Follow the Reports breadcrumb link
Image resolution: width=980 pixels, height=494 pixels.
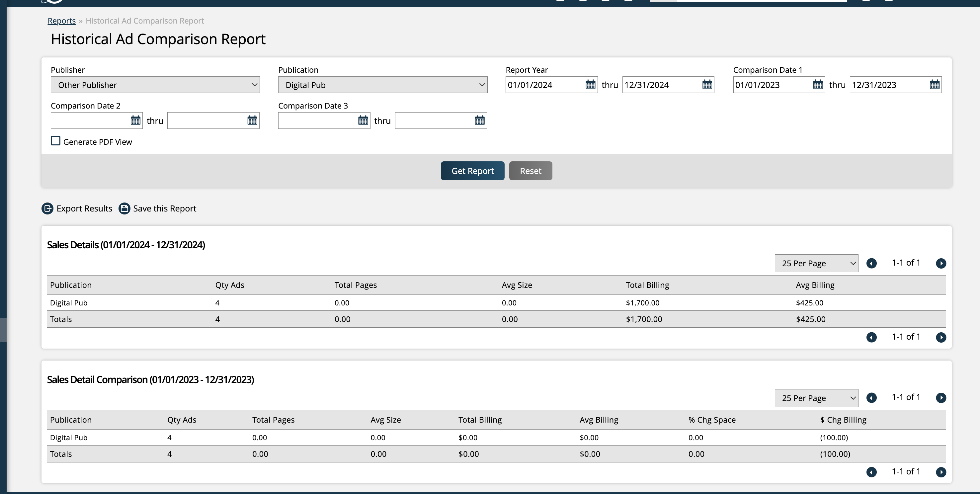(x=62, y=21)
